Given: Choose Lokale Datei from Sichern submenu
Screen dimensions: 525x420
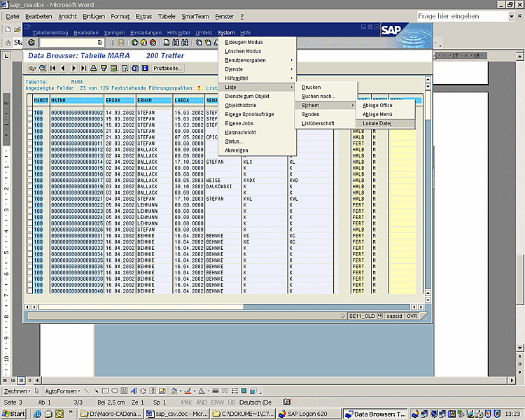Looking at the screenshot, I should (x=377, y=123).
